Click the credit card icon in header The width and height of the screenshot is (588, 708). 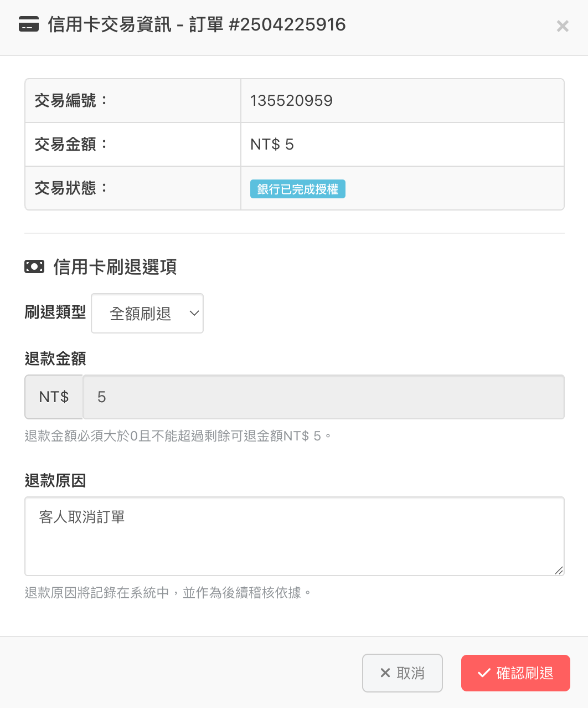point(29,25)
